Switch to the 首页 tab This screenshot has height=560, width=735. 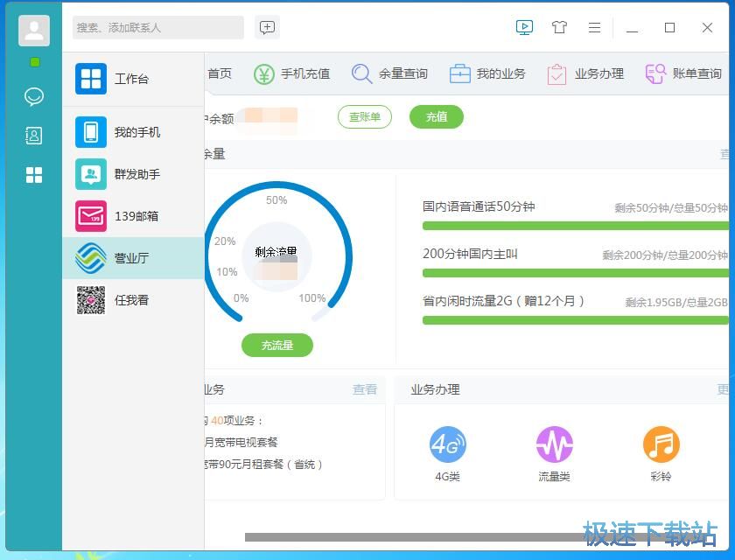[219, 73]
